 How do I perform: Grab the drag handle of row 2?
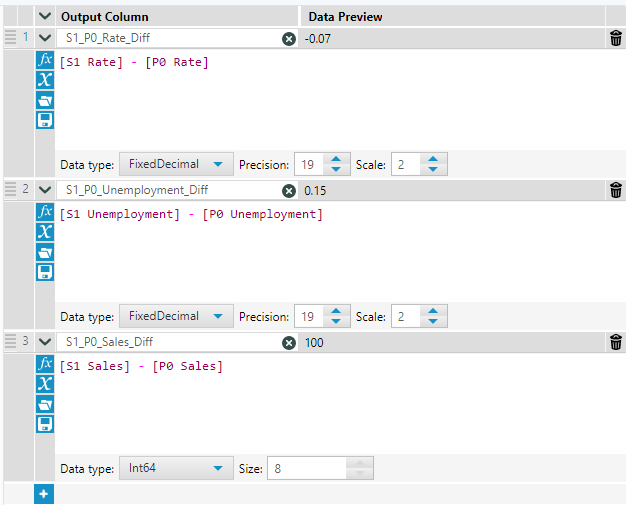click(10, 190)
